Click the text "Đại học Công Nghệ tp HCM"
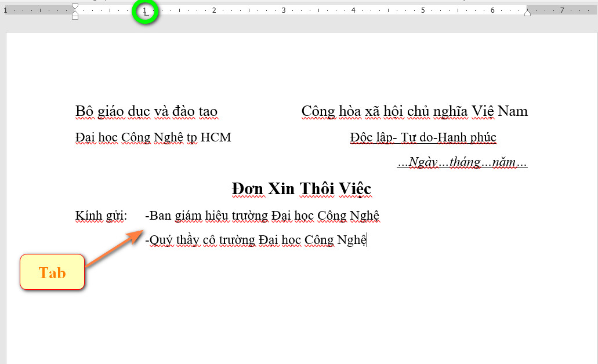 coord(153,137)
